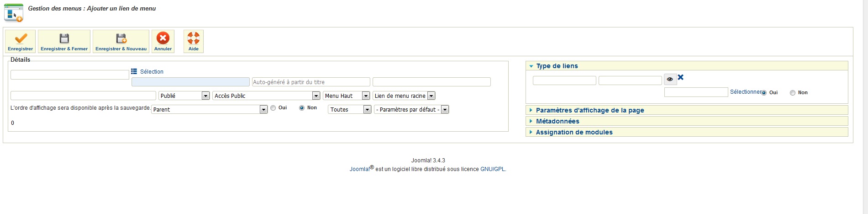Clear selection with blue X icon
868x214 pixels.
(680, 77)
